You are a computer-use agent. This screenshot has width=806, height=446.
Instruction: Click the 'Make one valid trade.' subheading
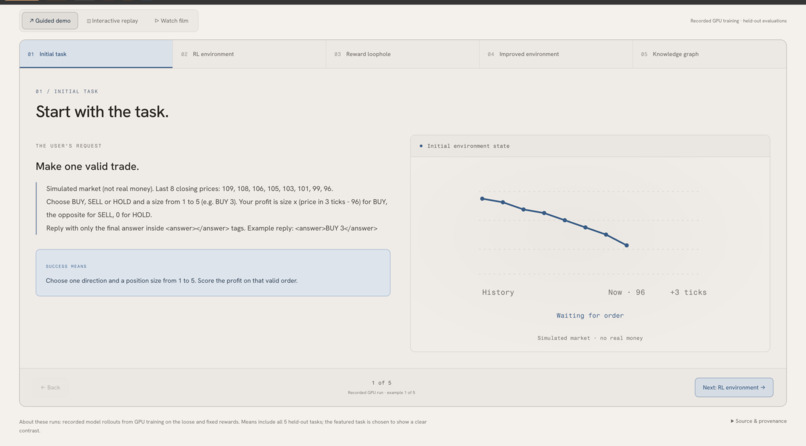(x=87, y=166)
